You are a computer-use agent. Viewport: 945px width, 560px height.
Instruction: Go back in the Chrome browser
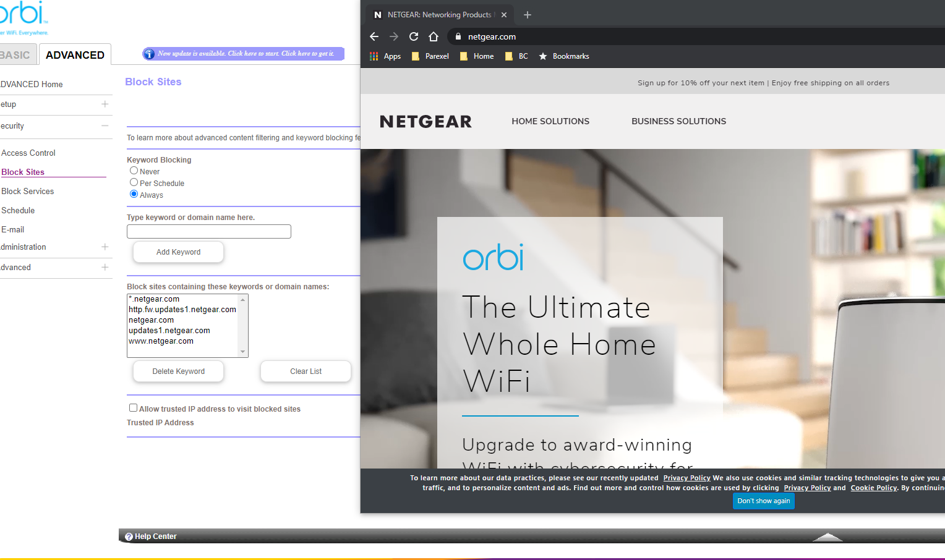tap(374, 36)
